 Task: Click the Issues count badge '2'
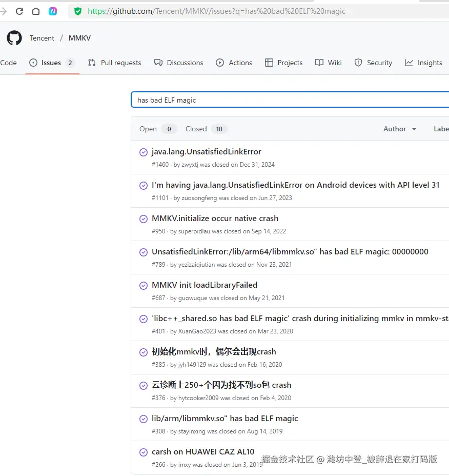click(70, 63)
